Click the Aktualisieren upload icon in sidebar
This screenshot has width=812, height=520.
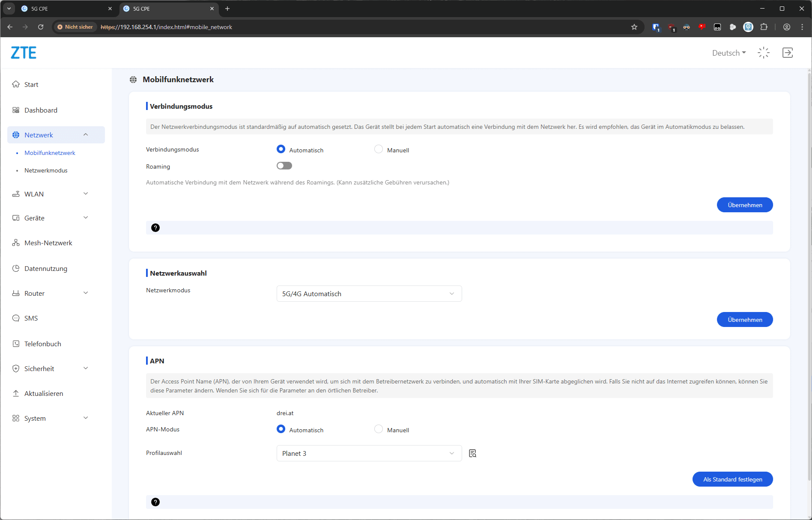click(16, 393)
